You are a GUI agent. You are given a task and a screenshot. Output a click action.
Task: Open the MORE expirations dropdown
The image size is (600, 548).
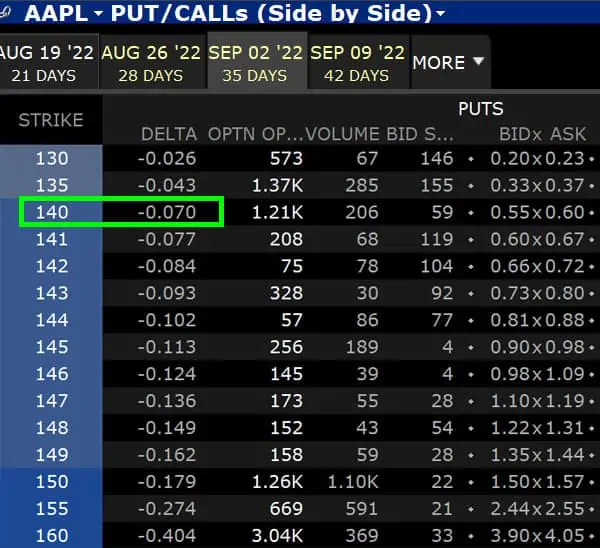(449, 62)
